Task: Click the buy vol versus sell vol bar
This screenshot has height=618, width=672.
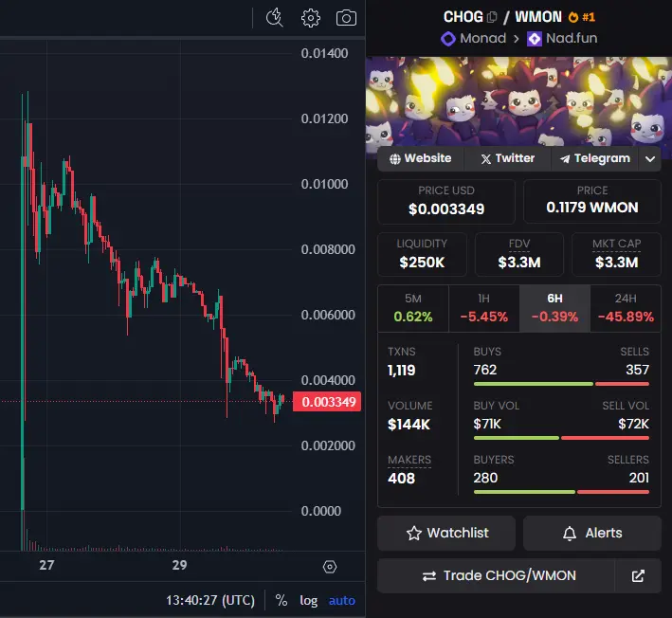Action: coord(561,438)
